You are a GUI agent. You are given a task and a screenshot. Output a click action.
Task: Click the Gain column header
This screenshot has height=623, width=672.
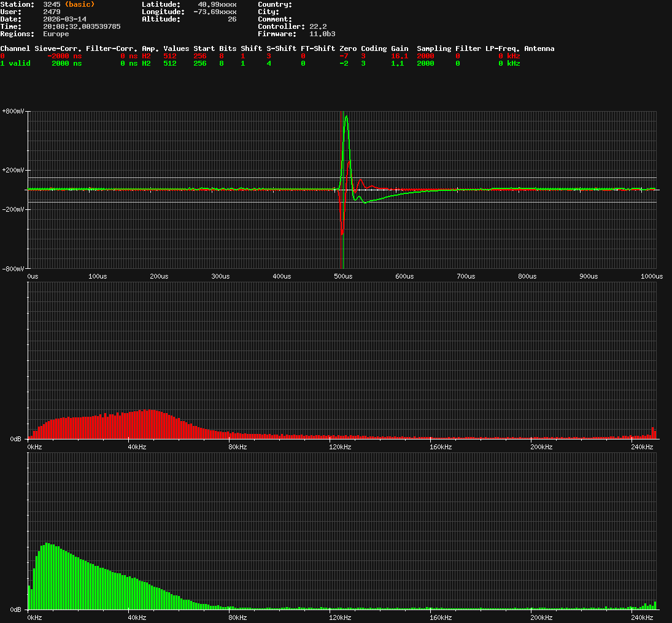[400, 48]
